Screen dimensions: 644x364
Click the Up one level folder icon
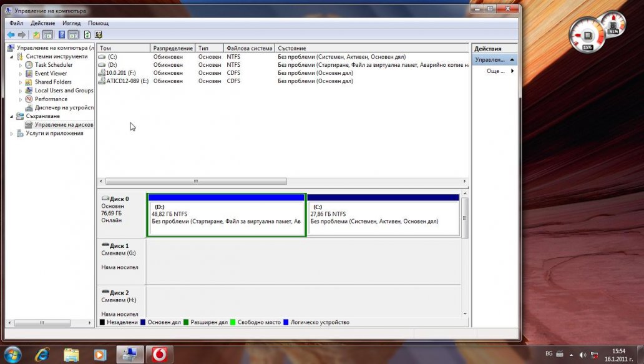[x=36, y=35]
